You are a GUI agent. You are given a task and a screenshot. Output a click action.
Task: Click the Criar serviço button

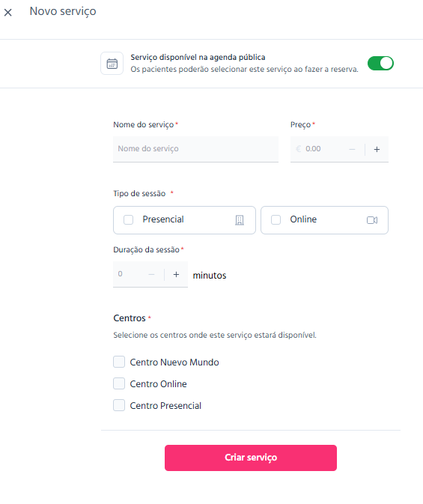[x=251, y=458]
